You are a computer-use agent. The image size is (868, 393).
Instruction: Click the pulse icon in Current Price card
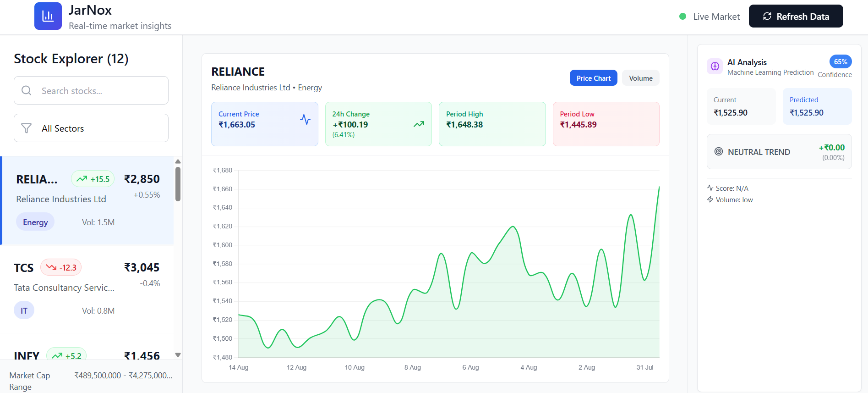coord(305,120)
